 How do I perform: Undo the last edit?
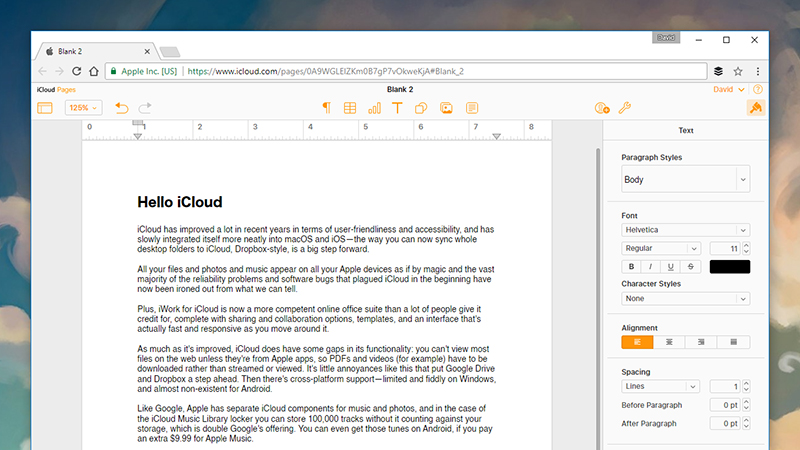click(x=121, y=108)
